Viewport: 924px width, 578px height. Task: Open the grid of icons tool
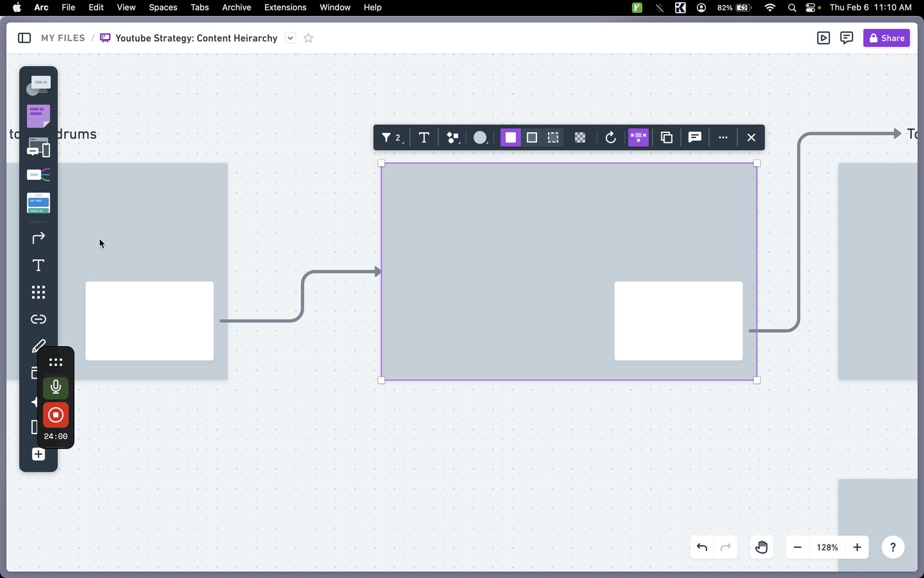pos(38,292)
